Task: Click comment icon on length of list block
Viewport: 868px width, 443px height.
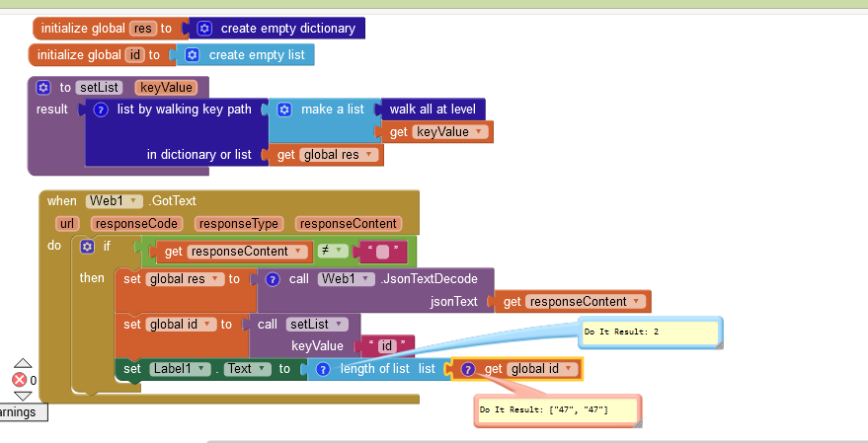Action: click(323, 369)
